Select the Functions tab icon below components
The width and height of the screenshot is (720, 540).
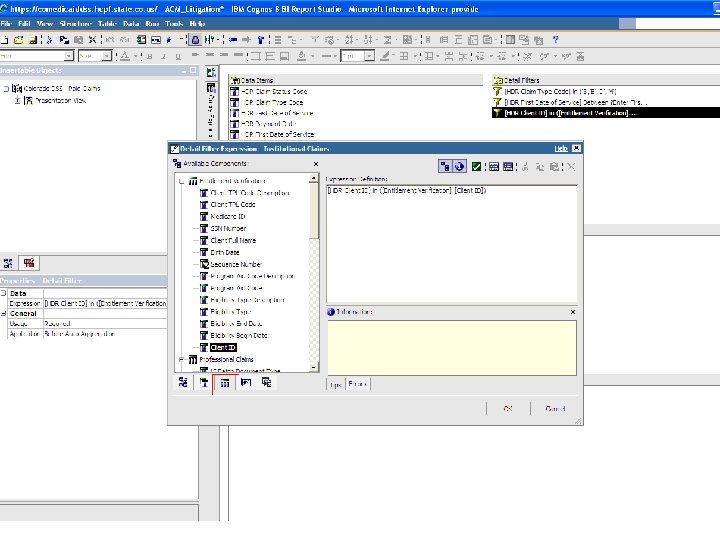246,382
